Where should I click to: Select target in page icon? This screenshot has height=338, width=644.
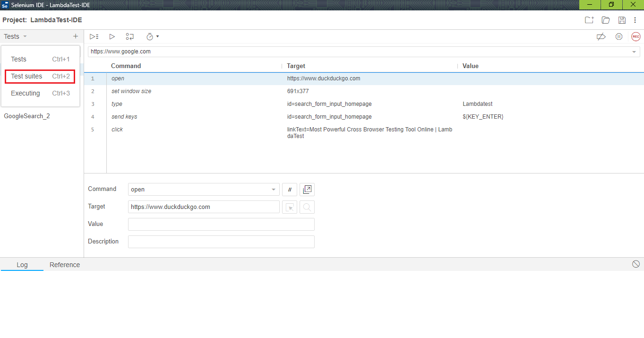point(290,207)
